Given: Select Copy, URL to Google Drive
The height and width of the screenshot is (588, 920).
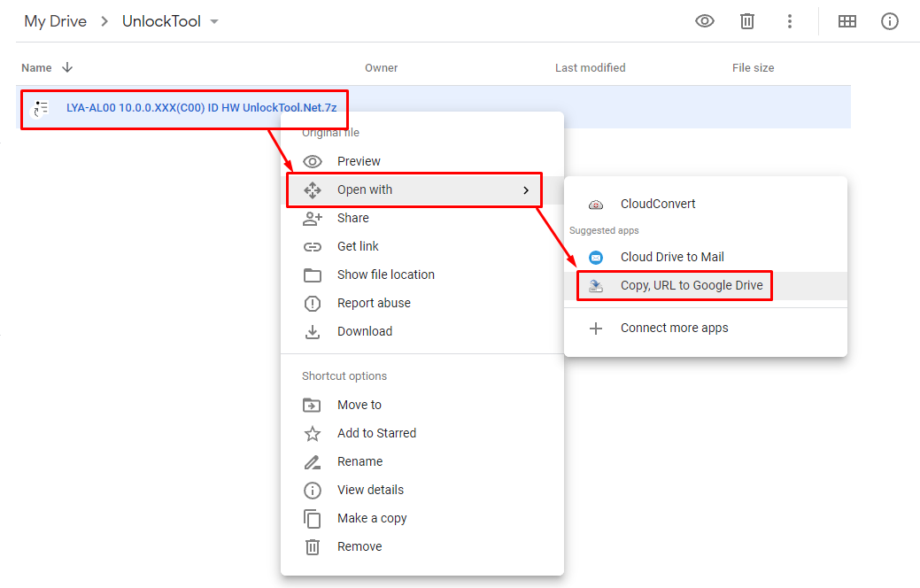Looking at the screenshot, I should tap(705, 286).
